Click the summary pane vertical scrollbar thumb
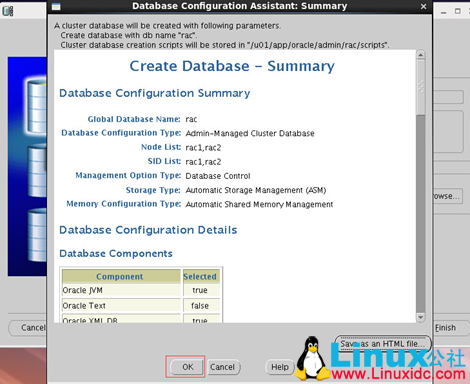 pyautogui.click(x=421, y=87)
